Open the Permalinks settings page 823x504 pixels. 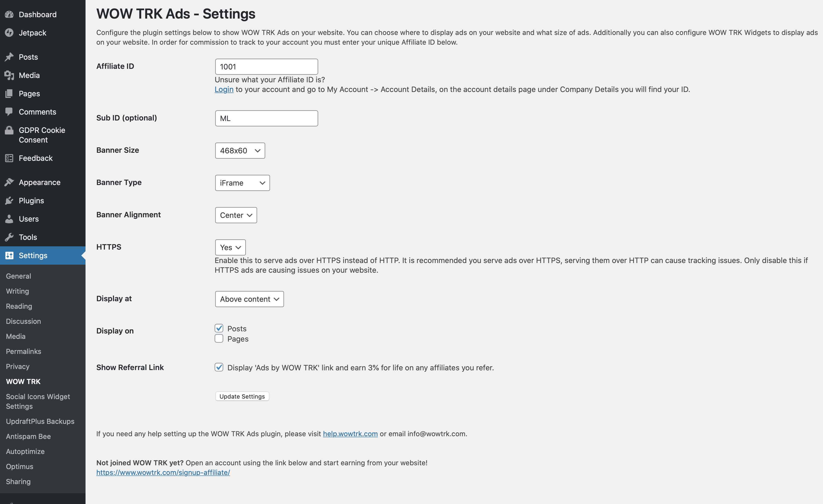pos(23,351)
